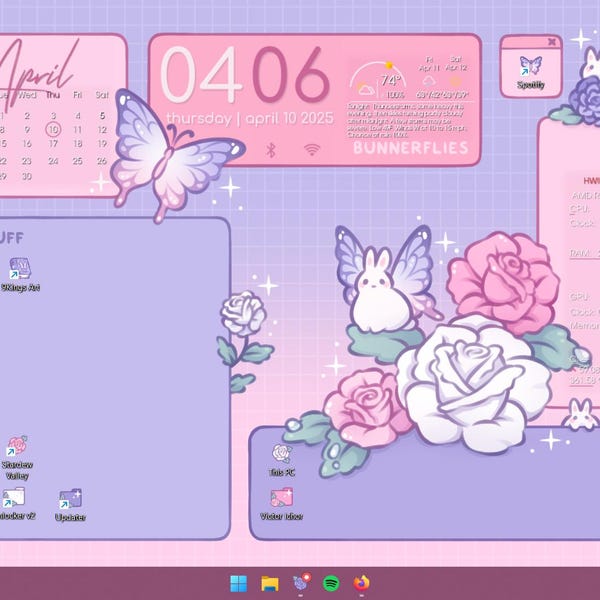This screenshot has height=600, width=600.
Task: Click the Sat Apr 12 forecast sun icon
Action: (x=455, y=81)
